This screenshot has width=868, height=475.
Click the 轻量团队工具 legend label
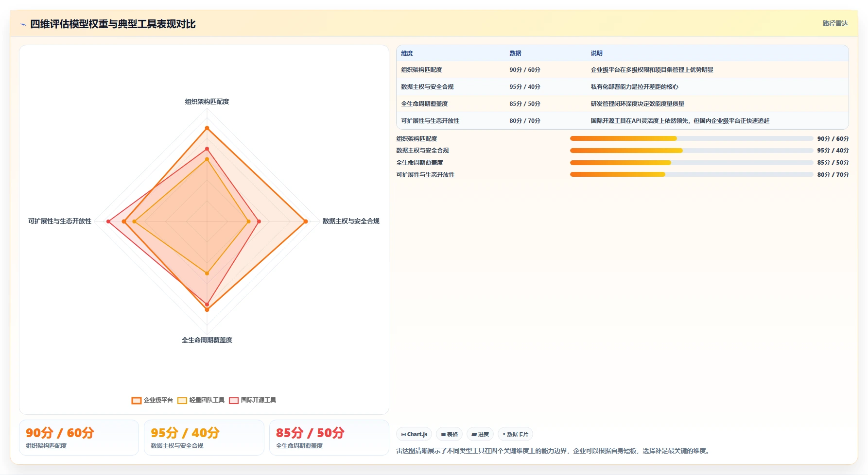coord(207,400)
